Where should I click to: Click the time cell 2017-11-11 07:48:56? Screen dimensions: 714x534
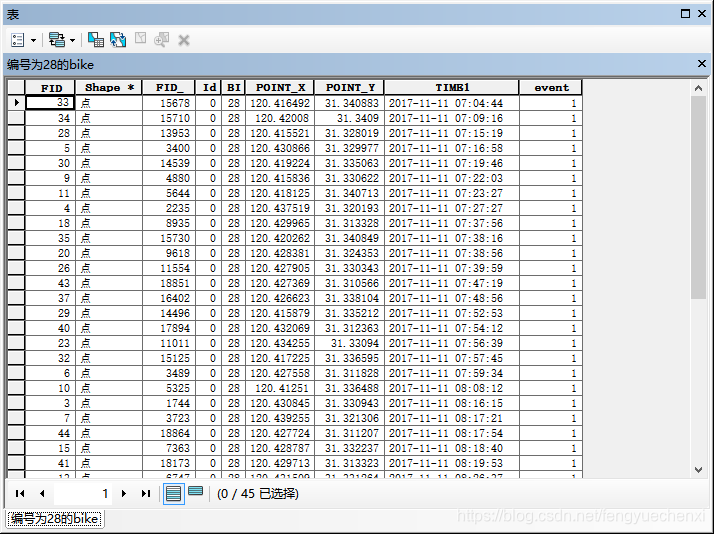pos(452,298)
